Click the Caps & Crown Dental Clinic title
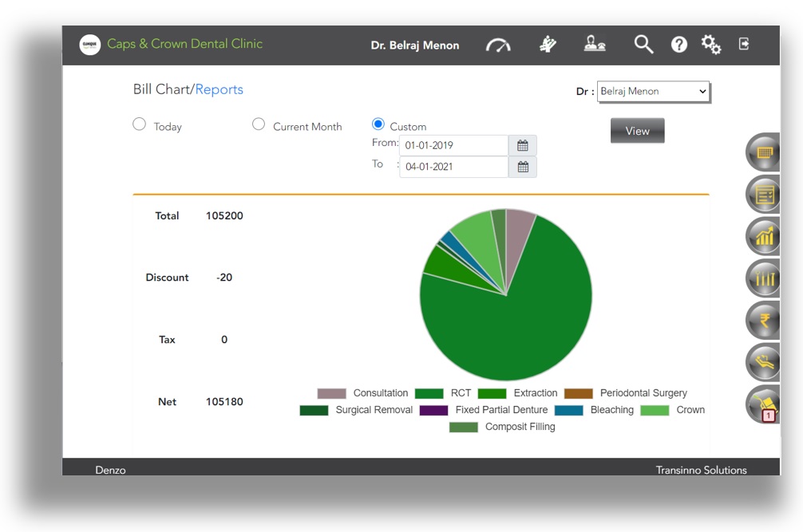 184,44
